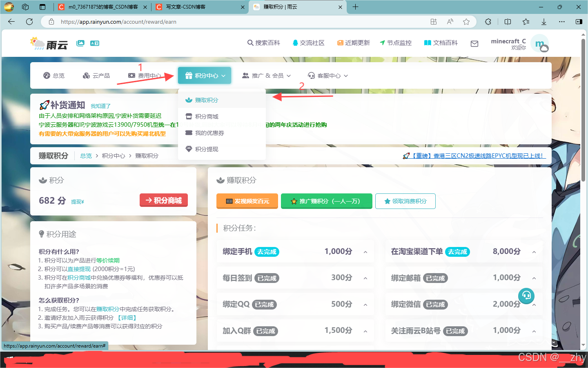Collapse the 绑定QQ task chevron
This screenshot has height=368, width=588.
365,305
